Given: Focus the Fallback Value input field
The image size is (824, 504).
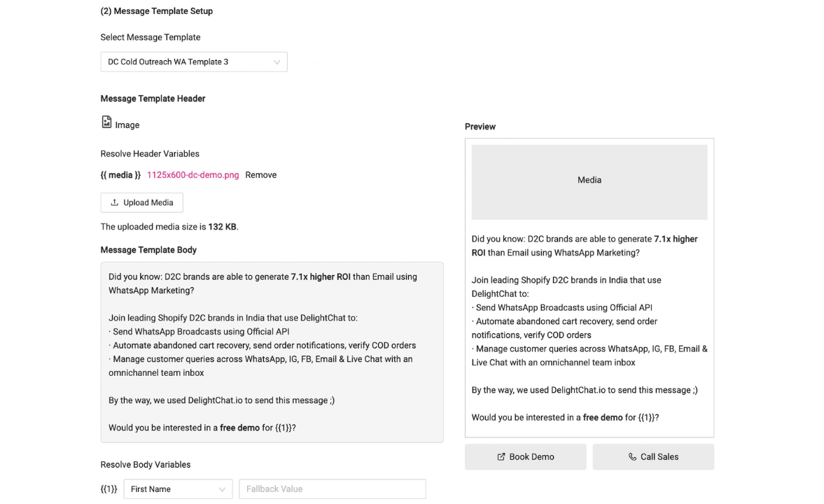Looking at the screenshot, I should pos(332,489).
